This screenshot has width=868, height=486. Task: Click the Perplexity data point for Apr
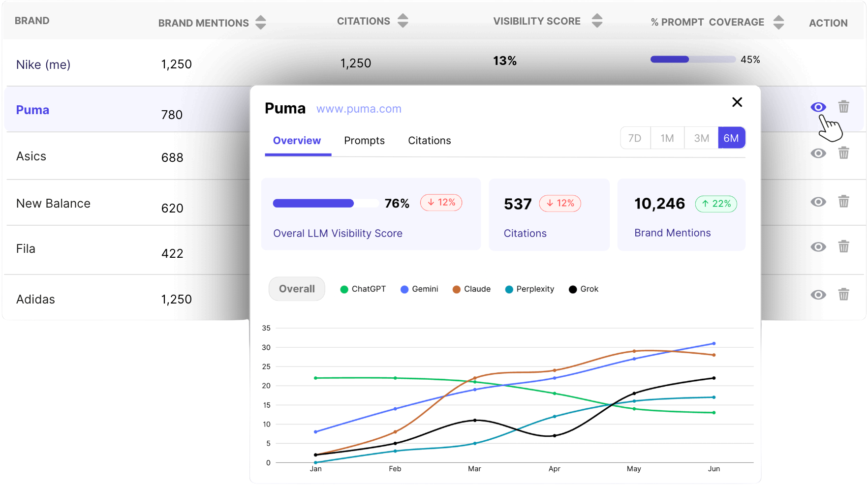click(555, 417)
